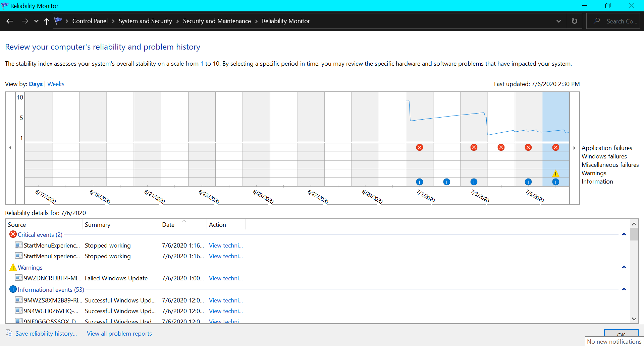The height and width of the screenshot is (346, 644).
Task: View technical details for 9MWZS8XM2B89 update
Action: [226, 300]
